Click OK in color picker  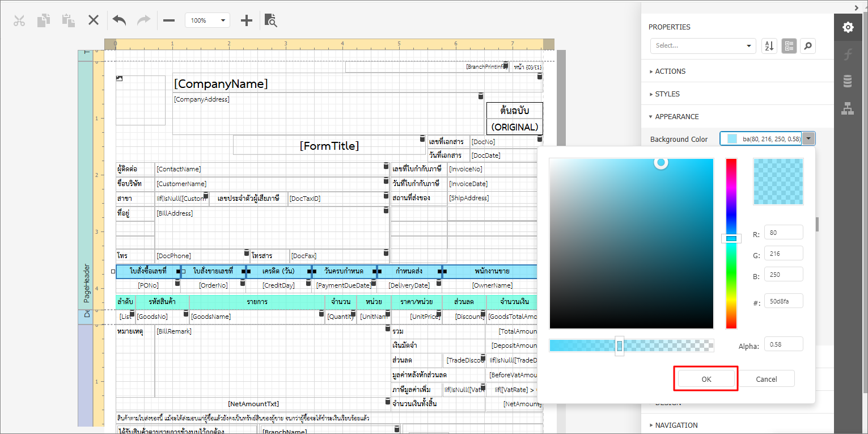(x=706, y=379)
